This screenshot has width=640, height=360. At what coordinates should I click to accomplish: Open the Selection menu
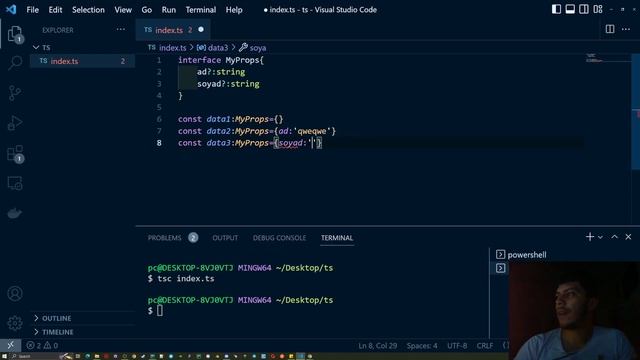coord(88,10)
